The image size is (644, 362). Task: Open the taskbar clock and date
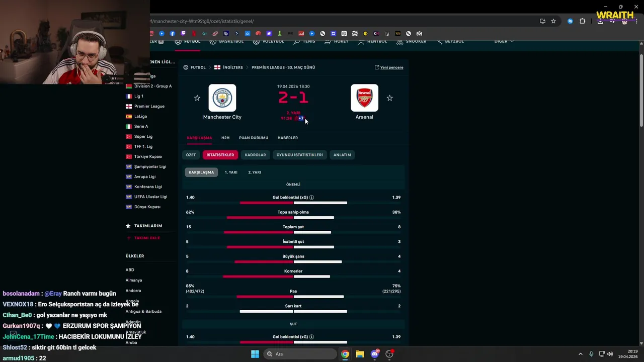628,354
